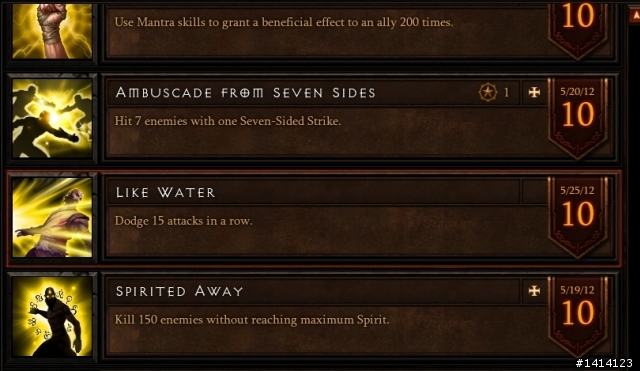Click the wrapped fist Mantra achievement icon

(x=52, y=31)
